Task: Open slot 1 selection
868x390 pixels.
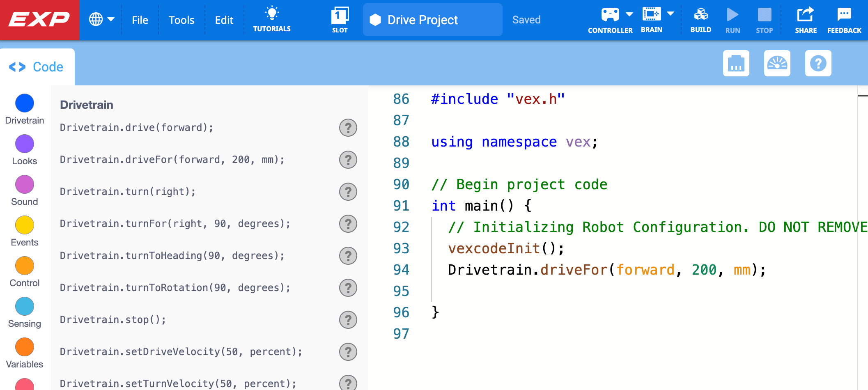Action: click(340, 18)
